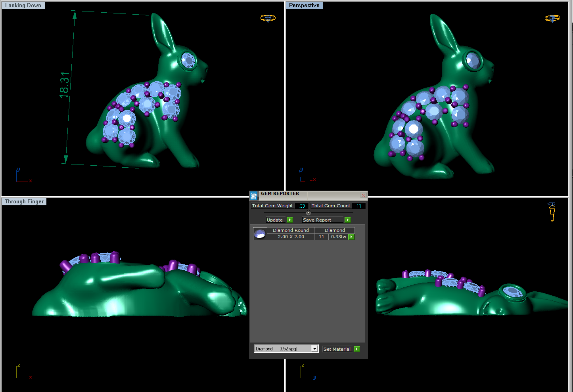Close the Gem Reporter window
Screen dimensions: 573x392
[x=363, y=195]
